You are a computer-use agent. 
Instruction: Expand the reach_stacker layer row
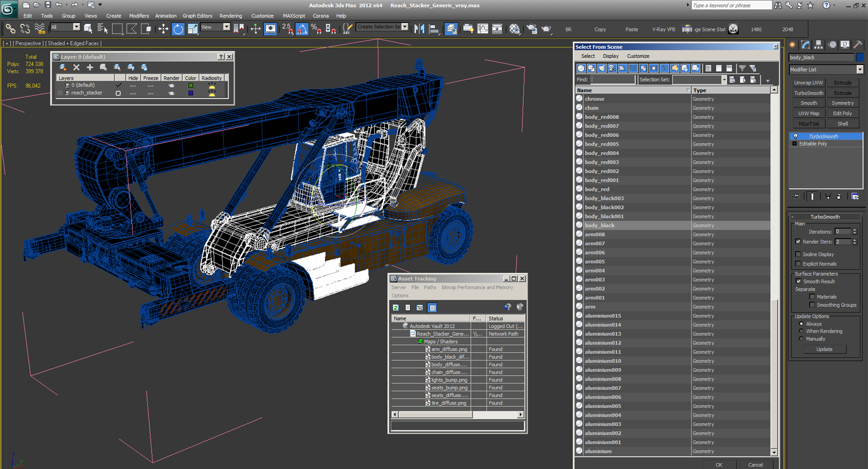coord(60,93)
